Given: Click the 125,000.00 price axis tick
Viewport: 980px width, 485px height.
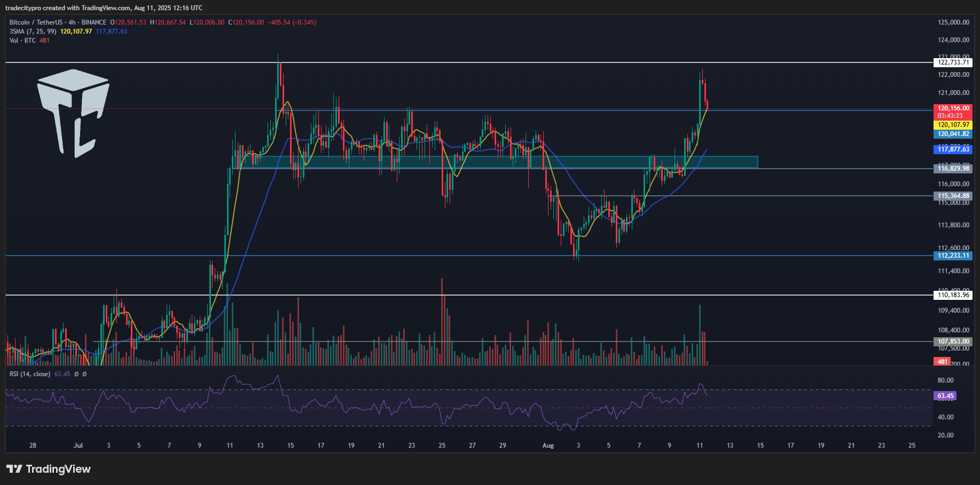Looking at the screenshot, I should (x=953, y=22).
